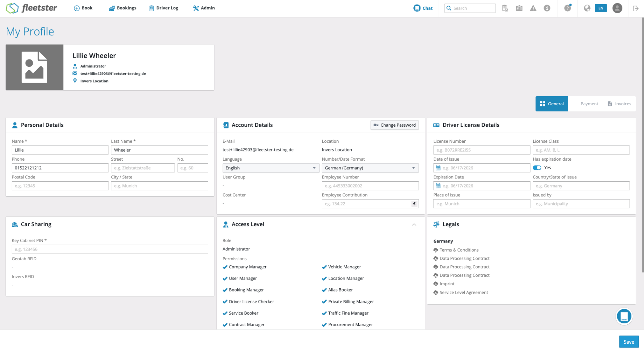This screenshot has height=353, width=644.
Task: Download the Service Level Agreement
Action: tap(461, 292)
